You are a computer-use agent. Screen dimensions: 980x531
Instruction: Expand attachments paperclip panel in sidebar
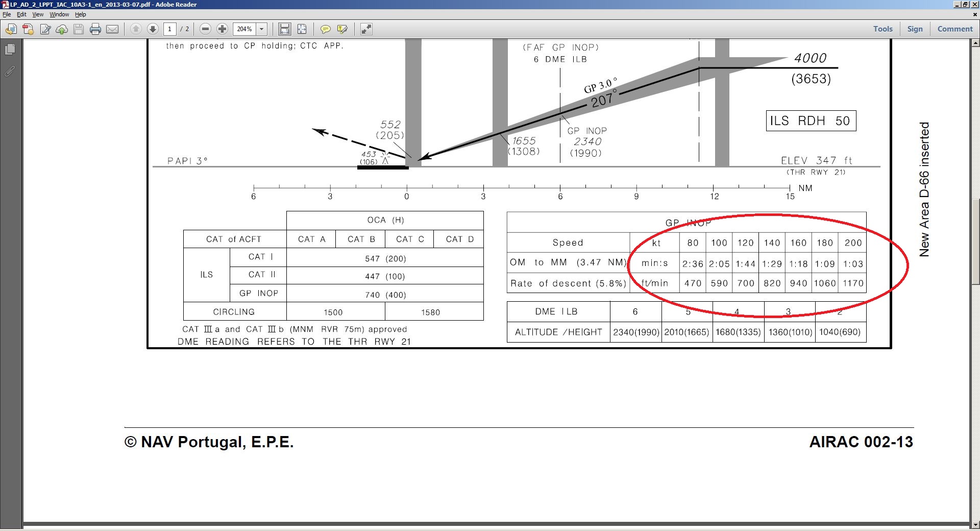click(10, 71)
